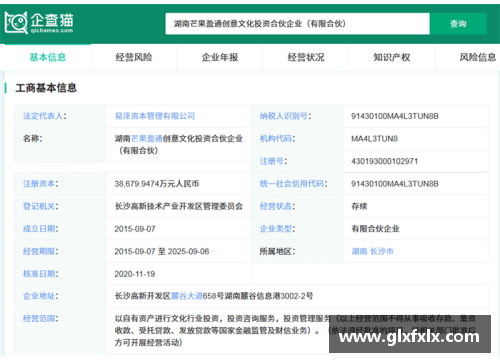Click the 统一社会信用代码 label
Image resolution: width=500 pixels, height=362 pixels.
[292, 184]
